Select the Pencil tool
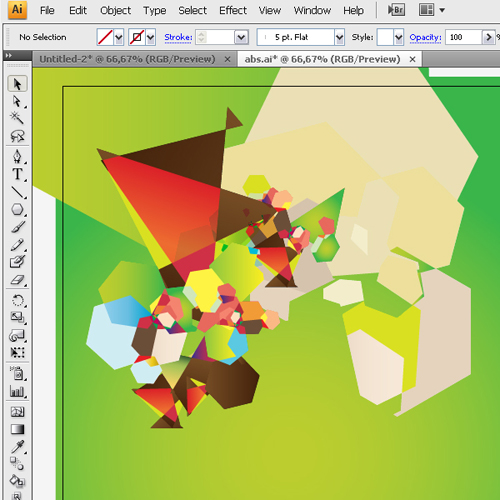The image size is (500, 500). [x=17, y=245]
